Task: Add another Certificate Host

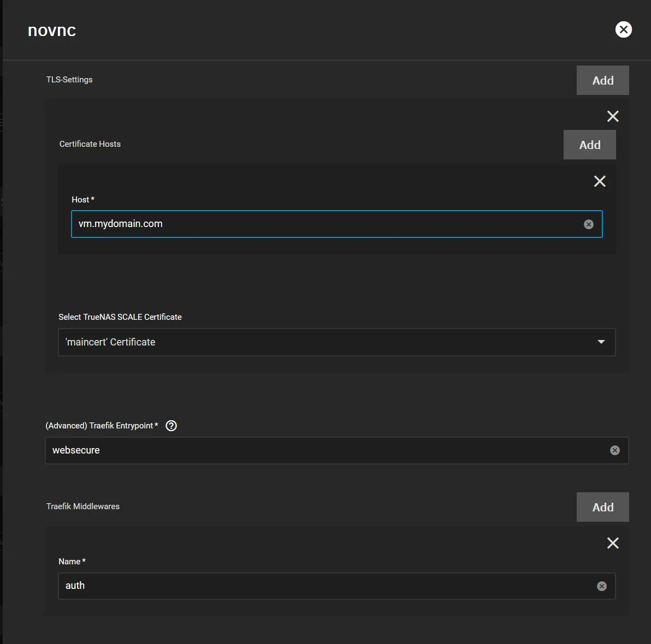Action: coord(589,145)
